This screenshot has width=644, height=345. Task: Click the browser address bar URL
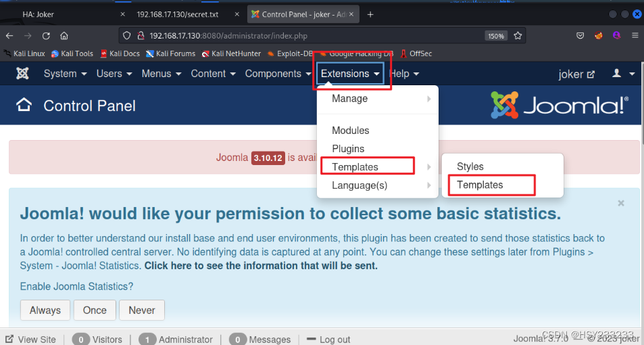coord(228,36)
